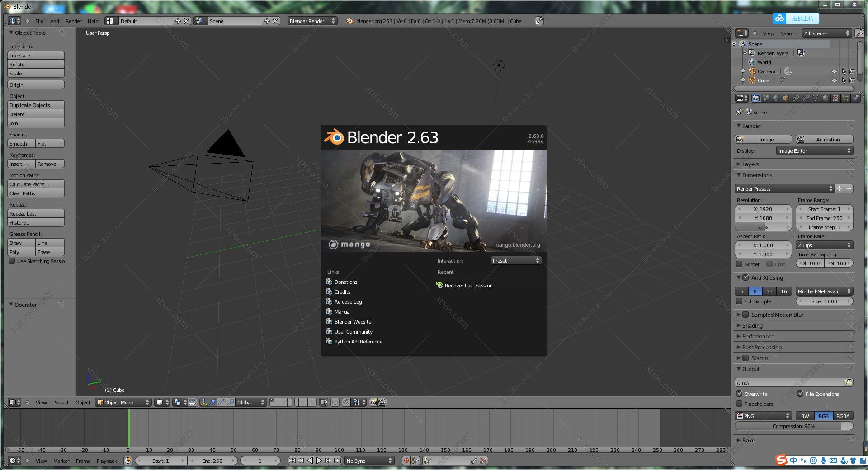Enable the Border checkbox
868x470 pixels.
tap(740, 264)
